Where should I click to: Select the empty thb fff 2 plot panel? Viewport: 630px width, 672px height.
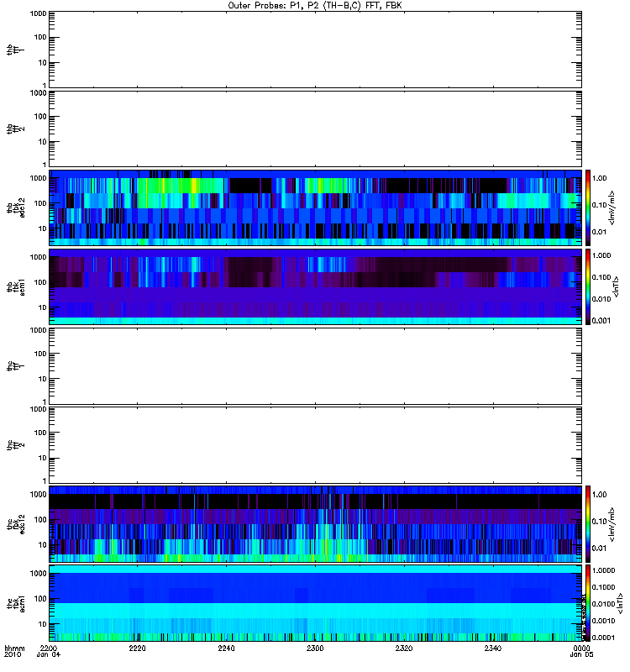tap(316, 129)
